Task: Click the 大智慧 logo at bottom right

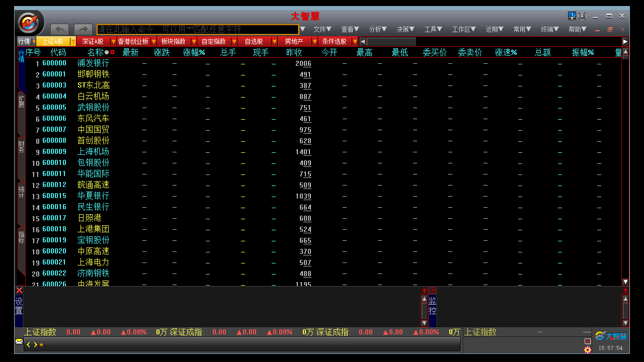Action: pyautogui.click(x=611, y=336)
